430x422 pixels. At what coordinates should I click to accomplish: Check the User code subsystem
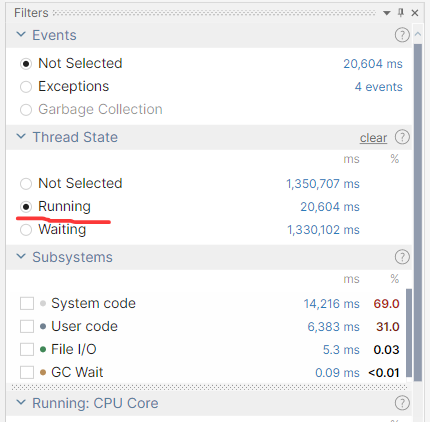tap(27, 327)
